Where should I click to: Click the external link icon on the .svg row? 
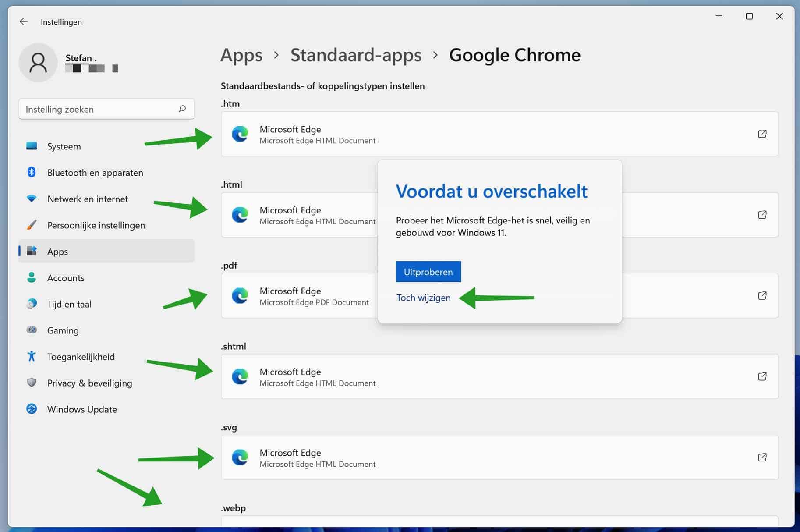tap(762, 457)
